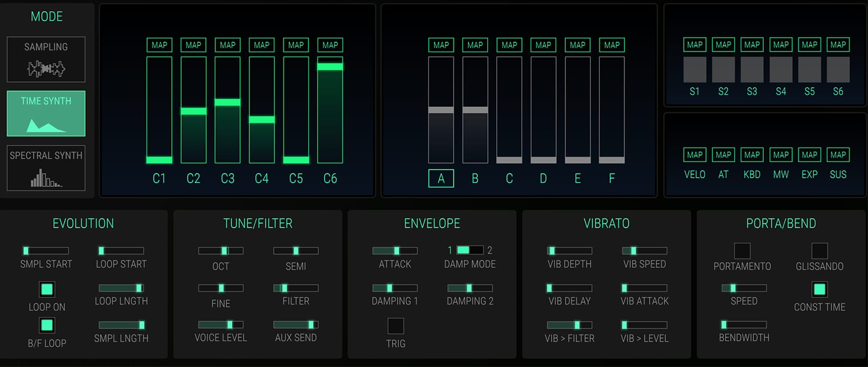Click the VIB DELAY slider

[x=569, y=288]
